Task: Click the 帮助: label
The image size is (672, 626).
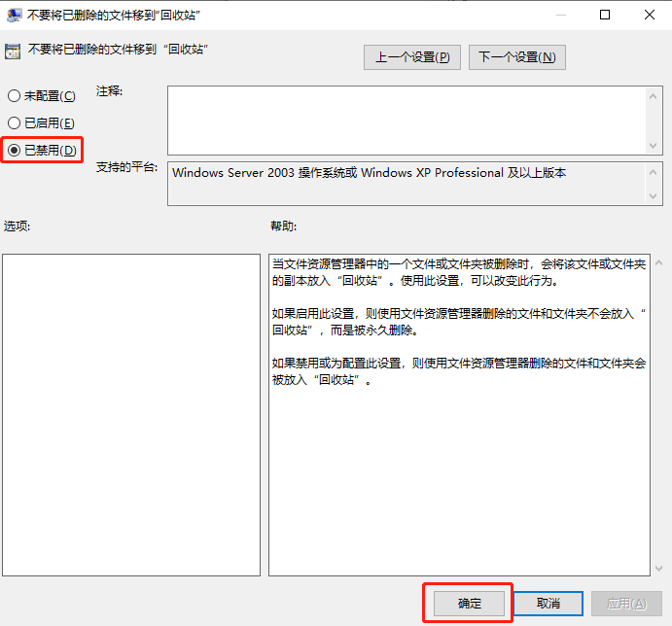Action: coord(283,226)
